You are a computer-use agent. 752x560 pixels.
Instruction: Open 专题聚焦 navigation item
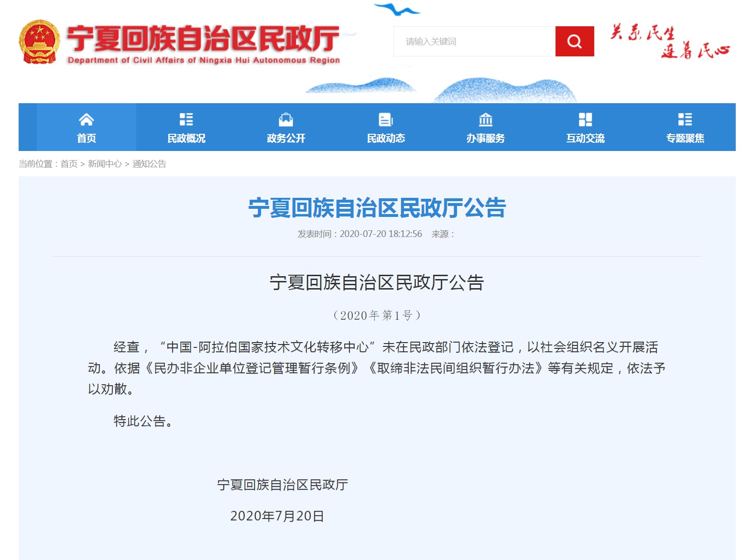click(x=685, y=128)
